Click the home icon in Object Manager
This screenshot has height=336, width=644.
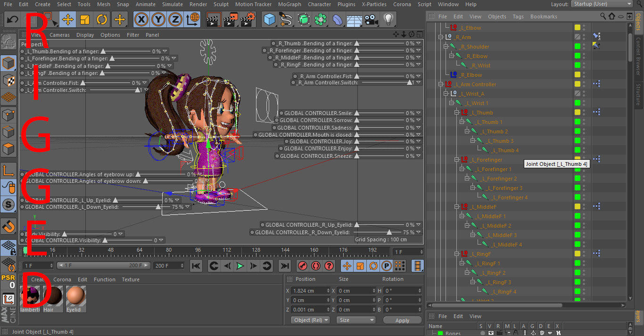tap(612, 16)
